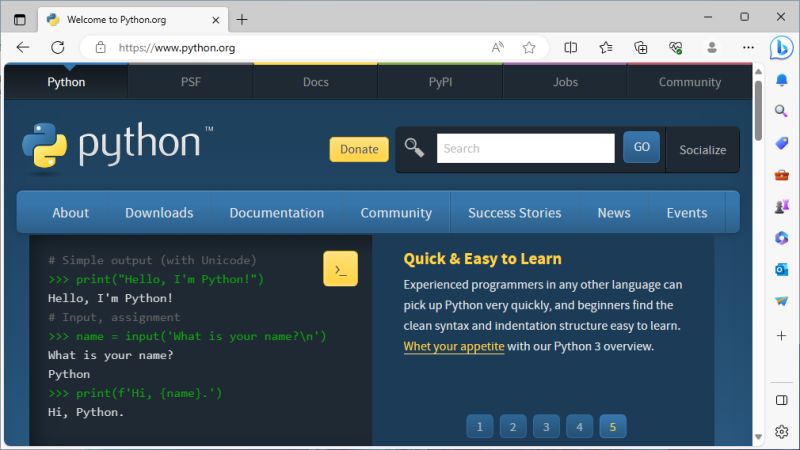The image size is (800, 450).
Task: Open the Tools briefcase in sidebar
Action: coord(781,176)
